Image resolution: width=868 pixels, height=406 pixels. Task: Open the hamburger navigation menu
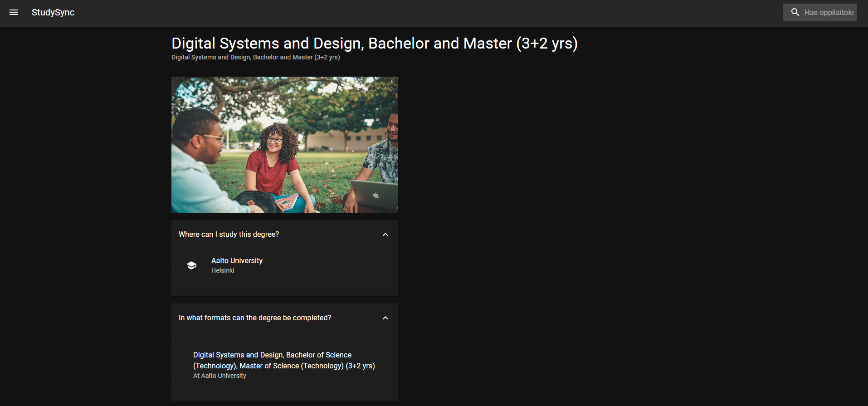[x=14, y=13]
